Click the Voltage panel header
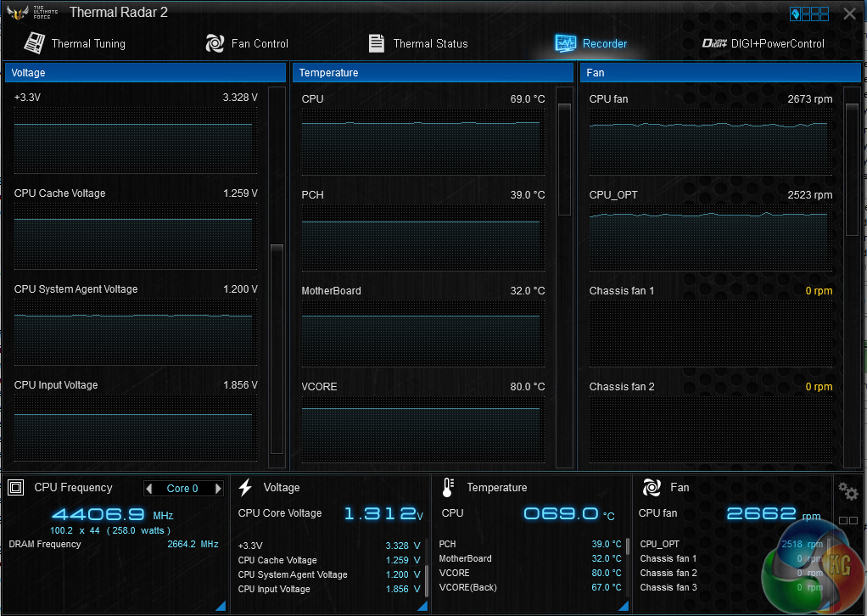This screenshot has height=616, width=867. [145, 72]
